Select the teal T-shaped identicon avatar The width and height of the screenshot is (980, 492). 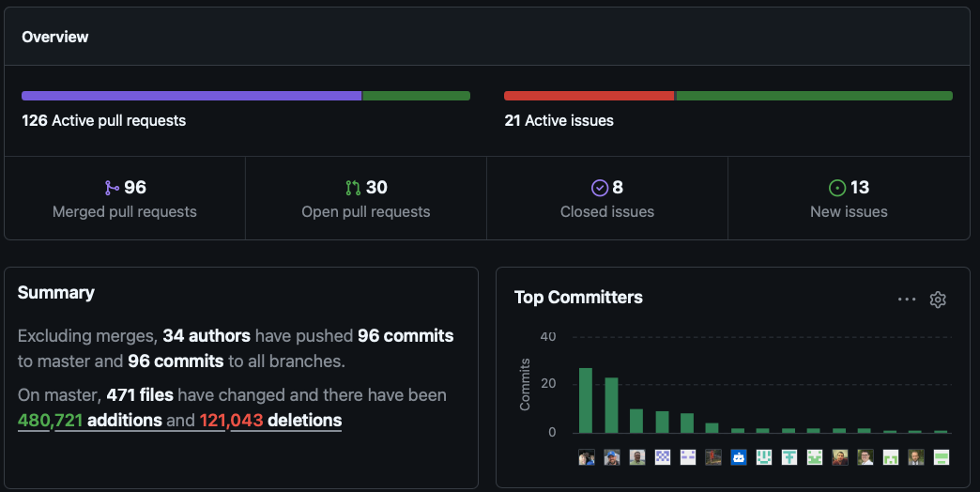[x=789, y=457]
